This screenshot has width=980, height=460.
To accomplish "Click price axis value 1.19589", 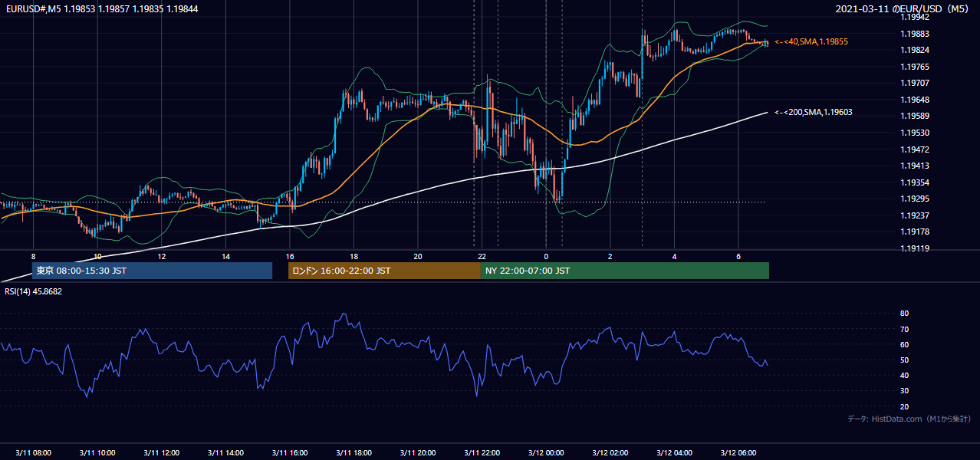I will pos(915,116).
